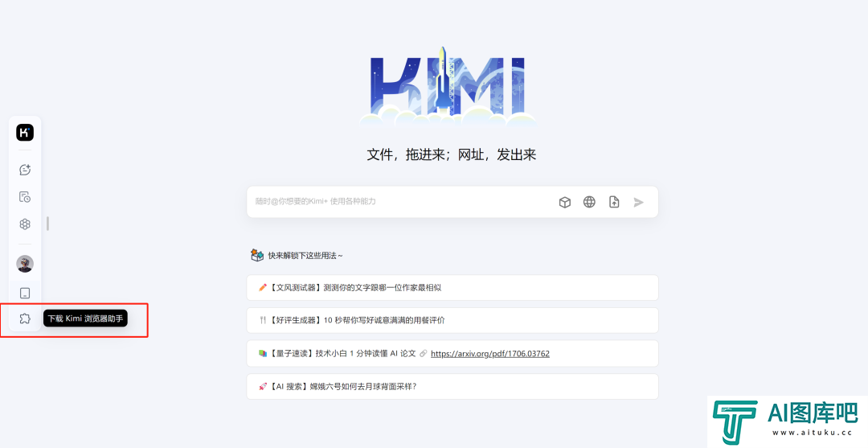
Task: Open the user profile avatar
Action: point(25,264)
